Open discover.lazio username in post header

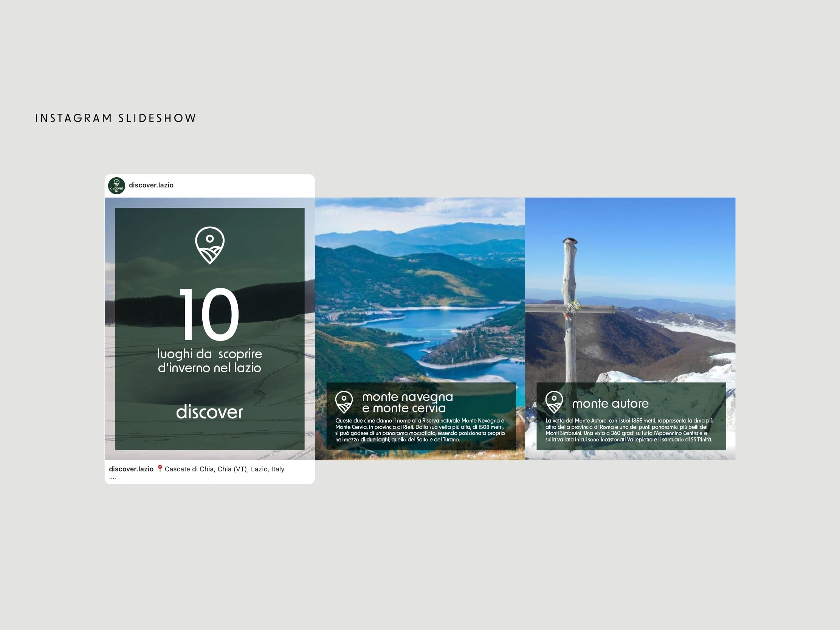click(x=151, y=185)
